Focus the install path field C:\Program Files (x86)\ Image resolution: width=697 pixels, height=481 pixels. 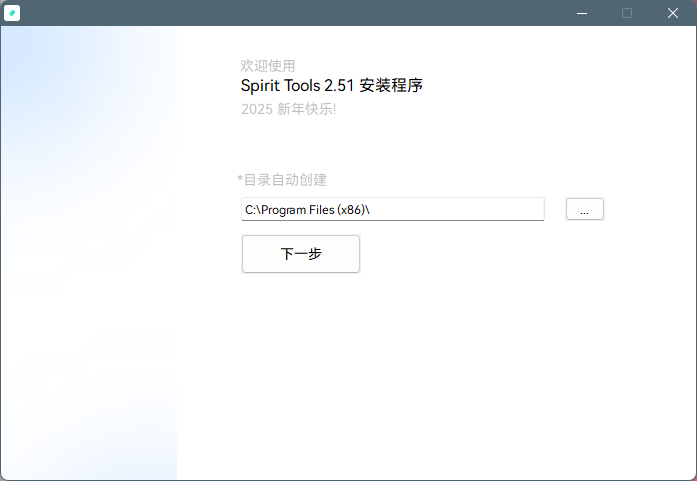[393, 209]
